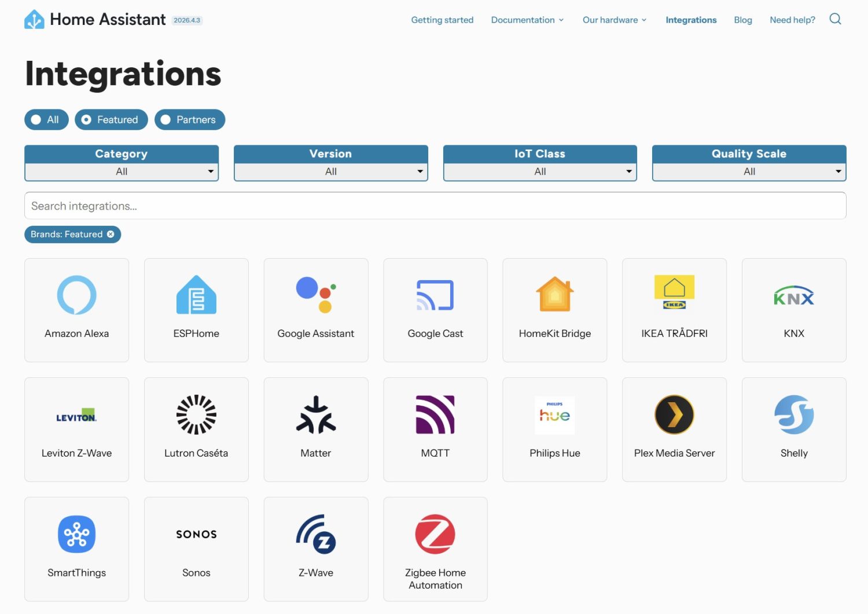Click the Leviton logo image

(76, 416)
